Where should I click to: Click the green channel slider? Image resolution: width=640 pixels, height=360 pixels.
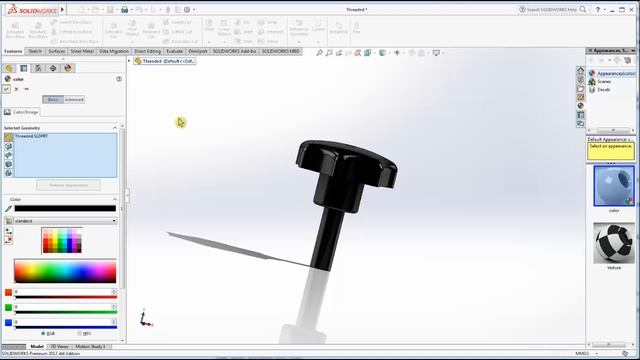66,312
